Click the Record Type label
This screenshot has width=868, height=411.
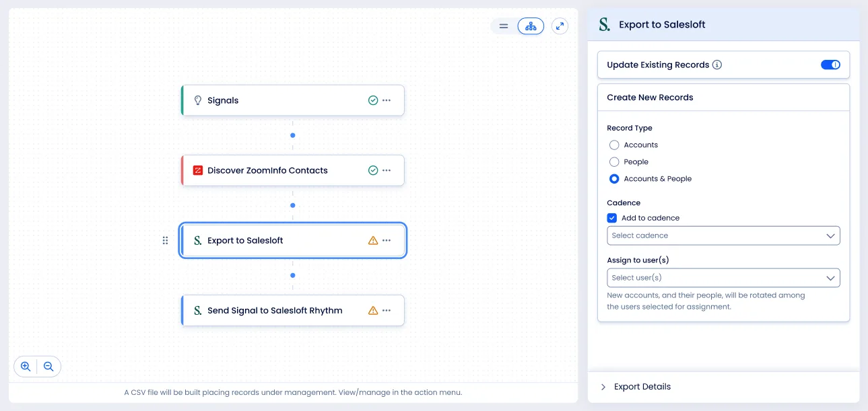point(630,128)
